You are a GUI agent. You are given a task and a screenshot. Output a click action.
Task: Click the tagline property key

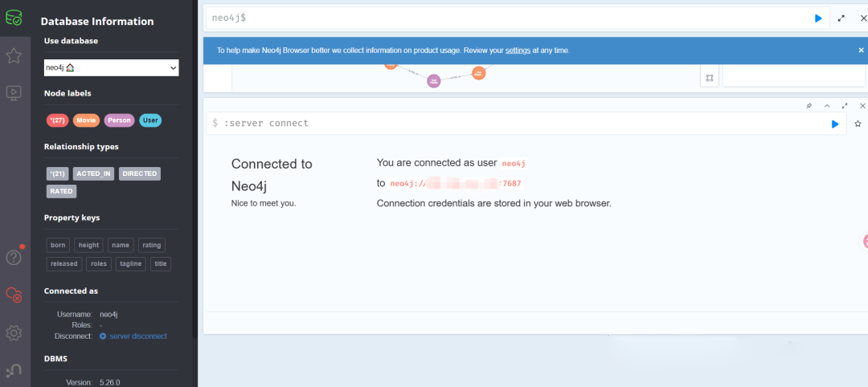pos(131,263)
